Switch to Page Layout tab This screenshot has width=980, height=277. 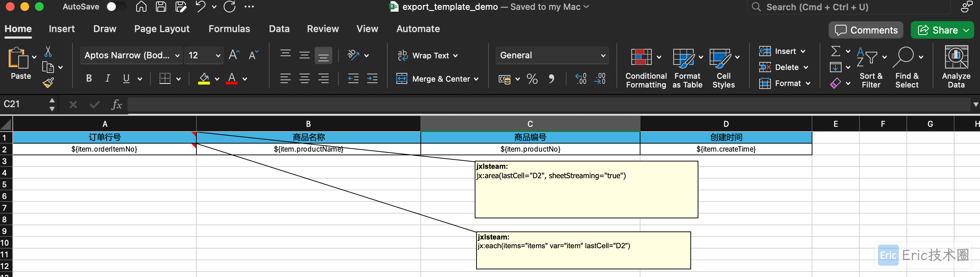[162, 29]
